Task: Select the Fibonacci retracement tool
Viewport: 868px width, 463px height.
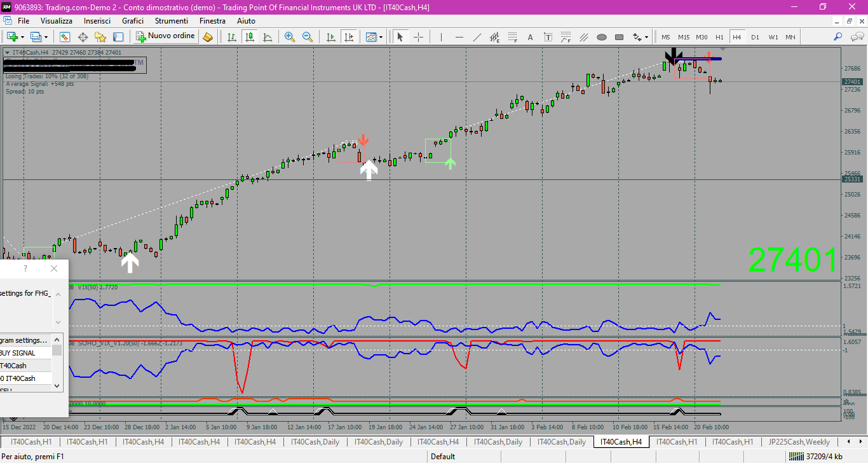Action: coord(512,37)
